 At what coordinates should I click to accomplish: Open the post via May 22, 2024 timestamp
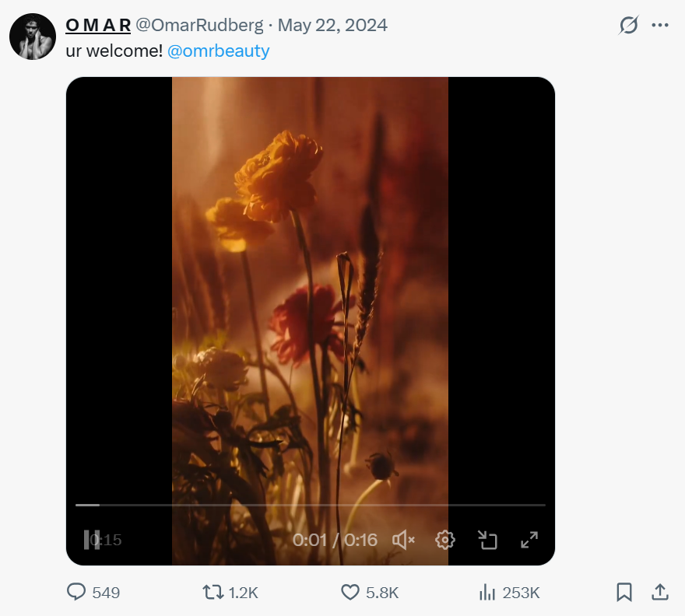click(x=332, y=25)
